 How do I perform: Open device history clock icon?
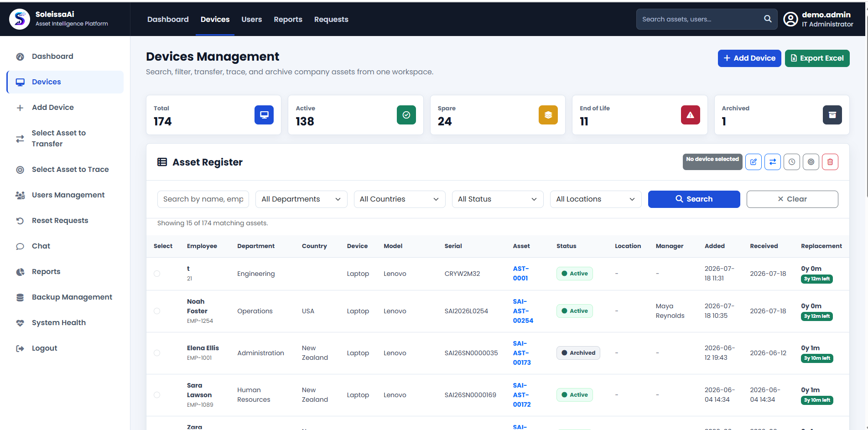click(x=791, y=162)
